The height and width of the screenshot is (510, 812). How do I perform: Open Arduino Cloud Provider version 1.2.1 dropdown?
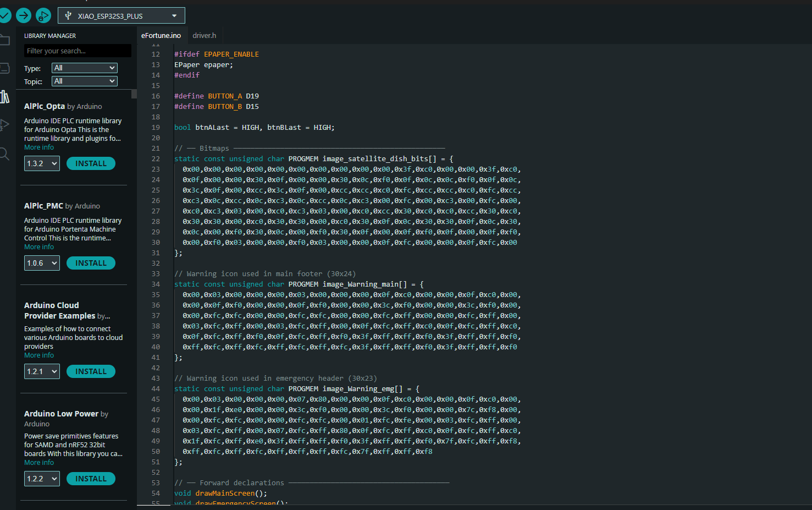(42, 371)
